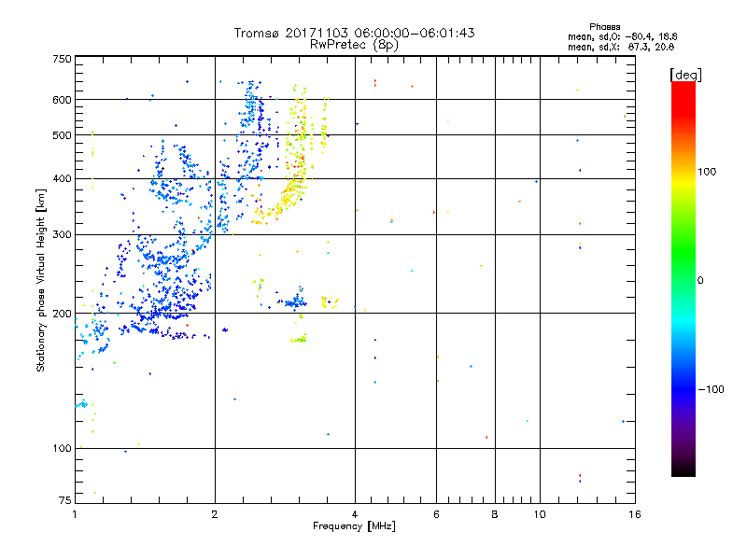Click the black bottom of the phase colorbar

click(x=684, y=470)
